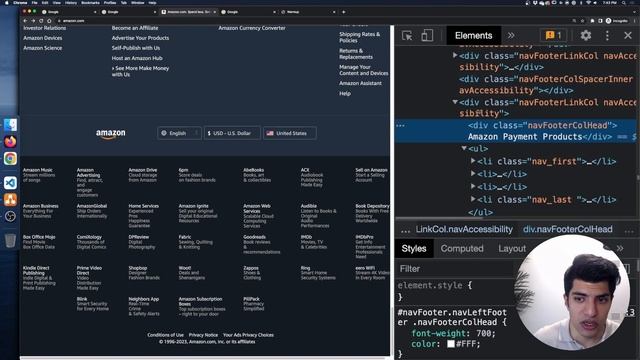The height and width of the screenshot is (360, 640).
Task: Open the issues badge showing 1
Action: (x=553, y=36)
